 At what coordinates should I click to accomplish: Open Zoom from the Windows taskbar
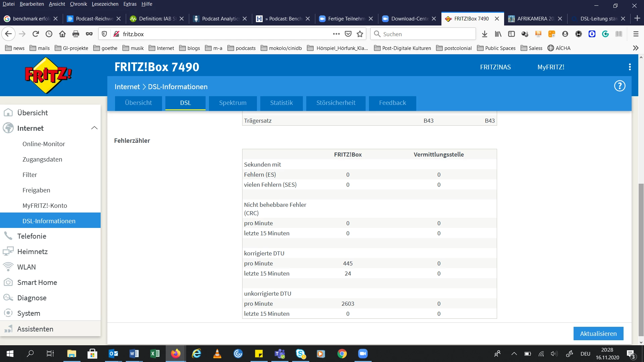pos(363,354)
